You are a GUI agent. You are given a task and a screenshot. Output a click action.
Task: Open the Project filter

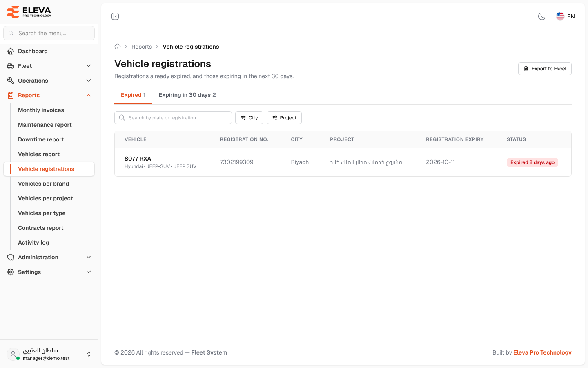tap(284, 118)
